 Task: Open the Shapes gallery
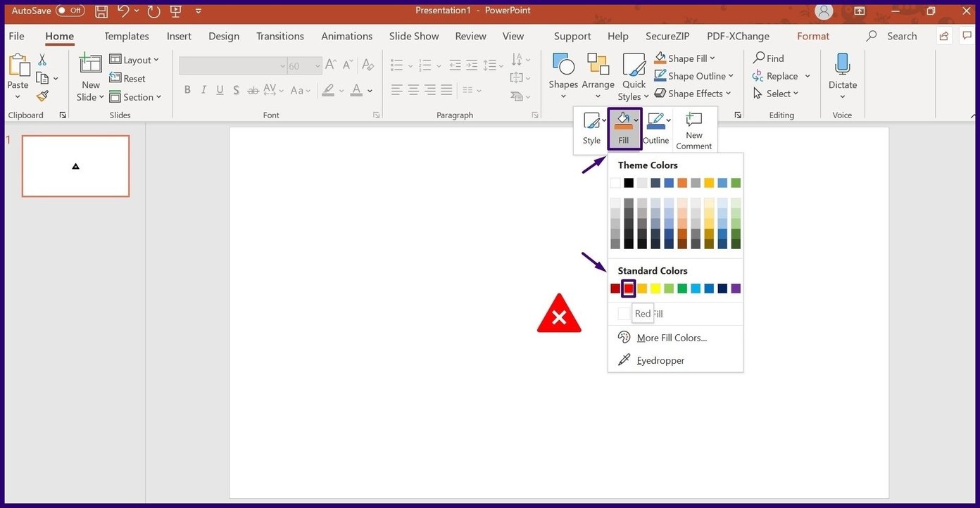563,77
